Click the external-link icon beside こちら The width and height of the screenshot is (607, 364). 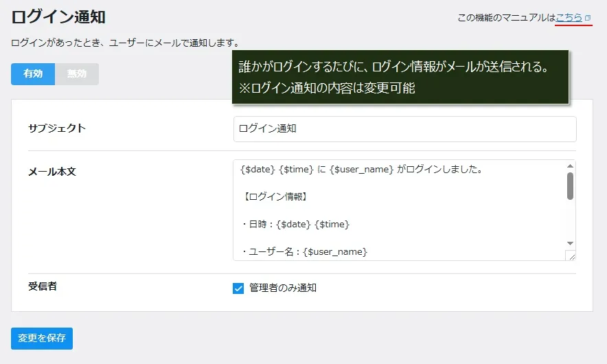point(588,18)
